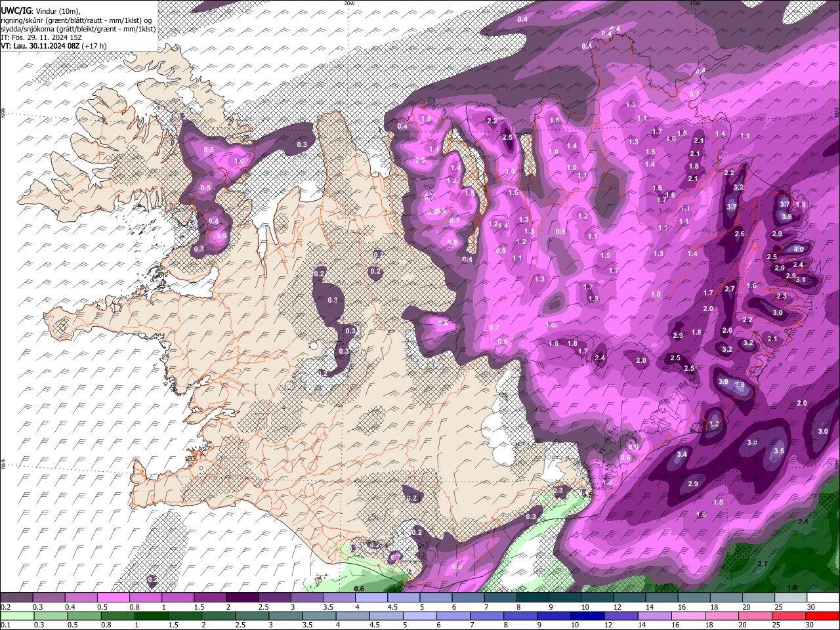Screen dimensions: 840x630
Task: Select the 'slydda/snjókoma' legend description line
Action: (x=78, y=29)
